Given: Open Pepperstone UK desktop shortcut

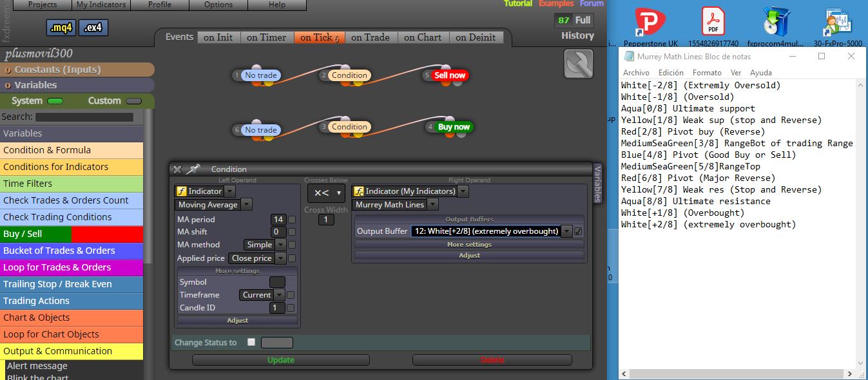Looking at the screenshot, I should [650, 27].
